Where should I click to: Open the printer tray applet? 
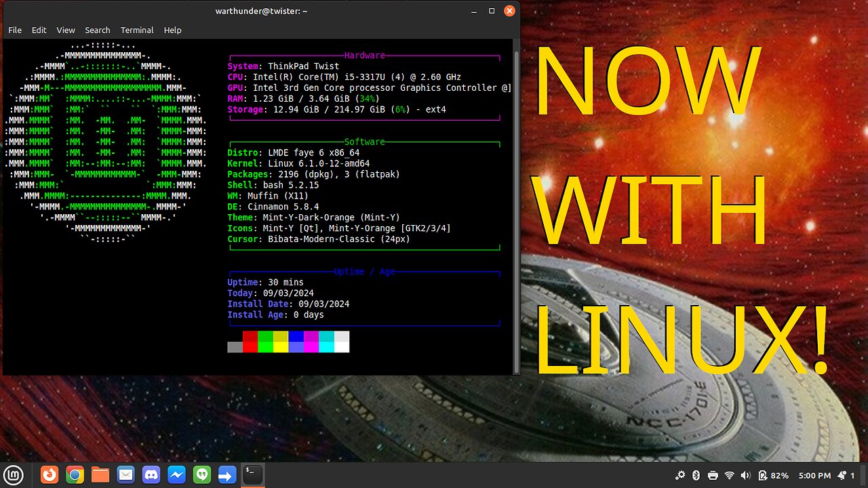713,476
